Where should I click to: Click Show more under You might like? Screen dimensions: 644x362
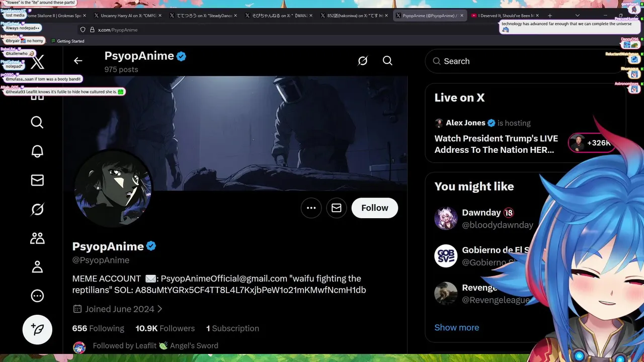click(456, 327)
